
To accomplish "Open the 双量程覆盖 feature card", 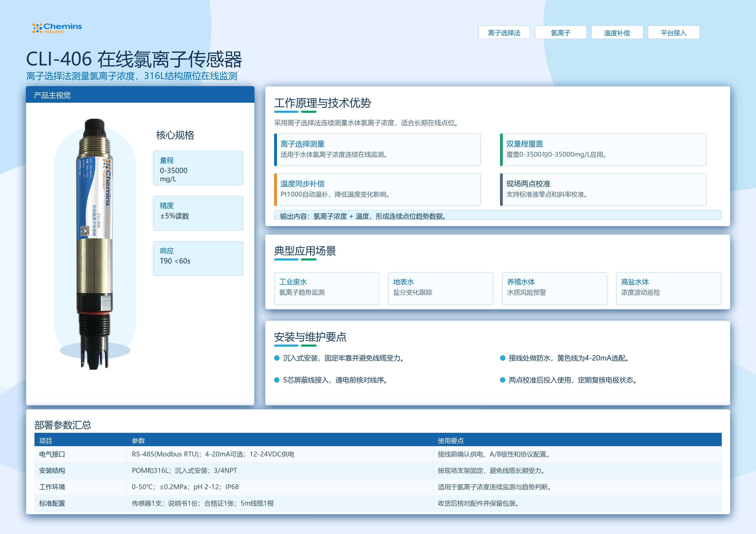I will click(x=603, y=150).
